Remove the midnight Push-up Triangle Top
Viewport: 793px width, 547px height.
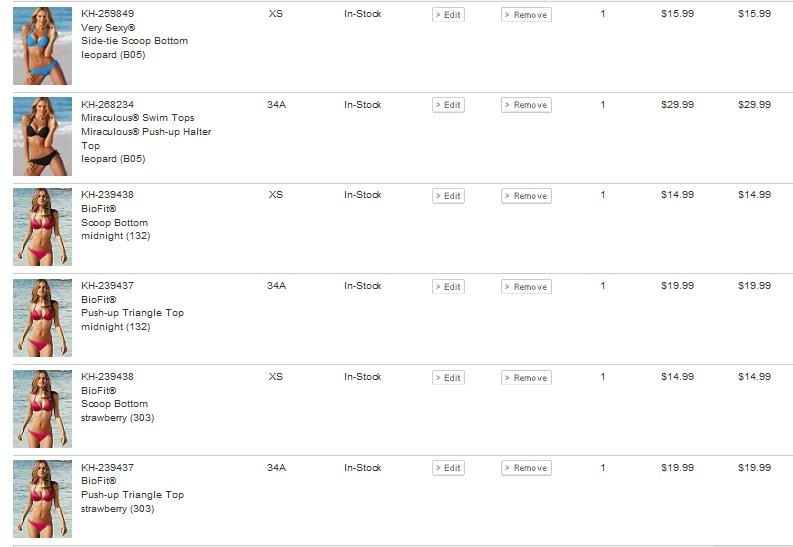[526, 287]
